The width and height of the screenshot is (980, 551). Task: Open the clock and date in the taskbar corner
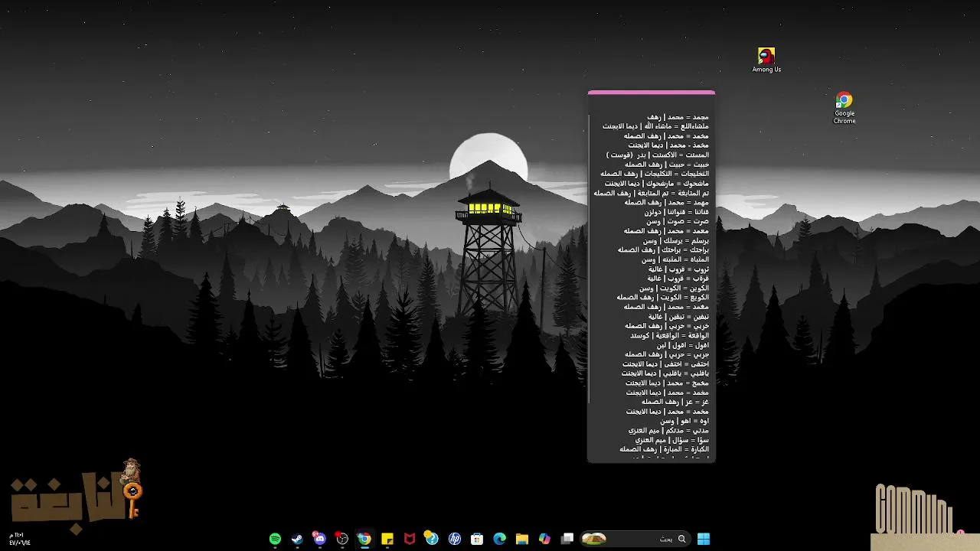pyautogui.click(x=20, y=539)
